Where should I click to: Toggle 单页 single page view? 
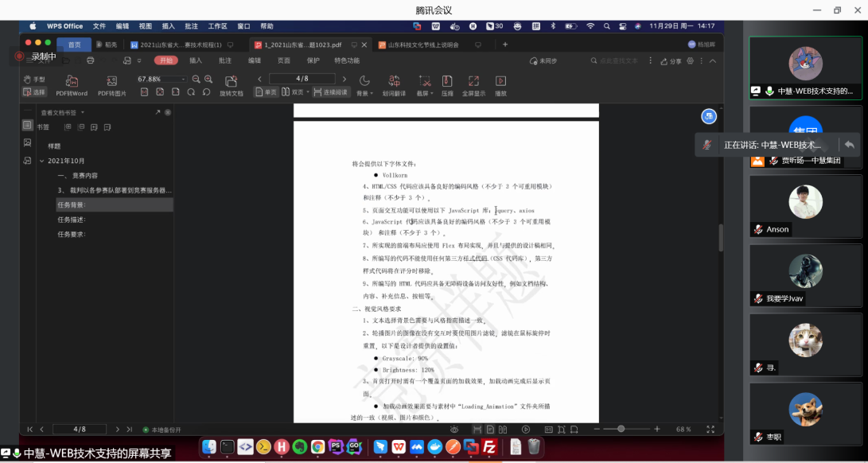[266, 92]
